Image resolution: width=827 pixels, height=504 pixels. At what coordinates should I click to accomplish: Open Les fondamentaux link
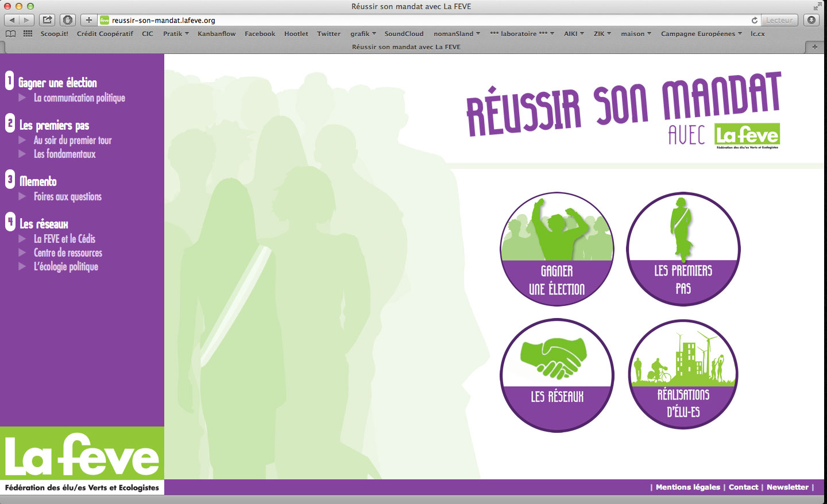pyautogui.click(x=64, y=154)
